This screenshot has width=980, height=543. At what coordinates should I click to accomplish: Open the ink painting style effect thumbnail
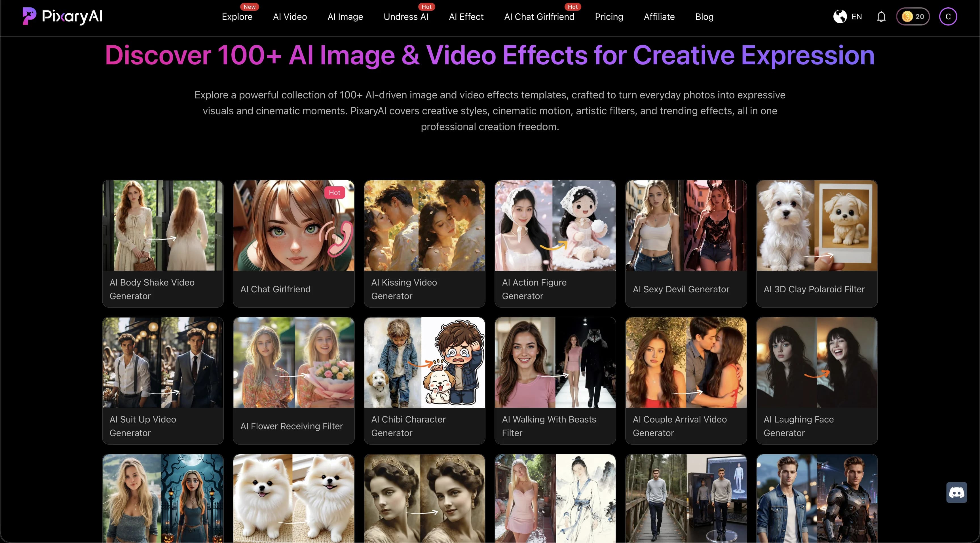coord(555,498)
